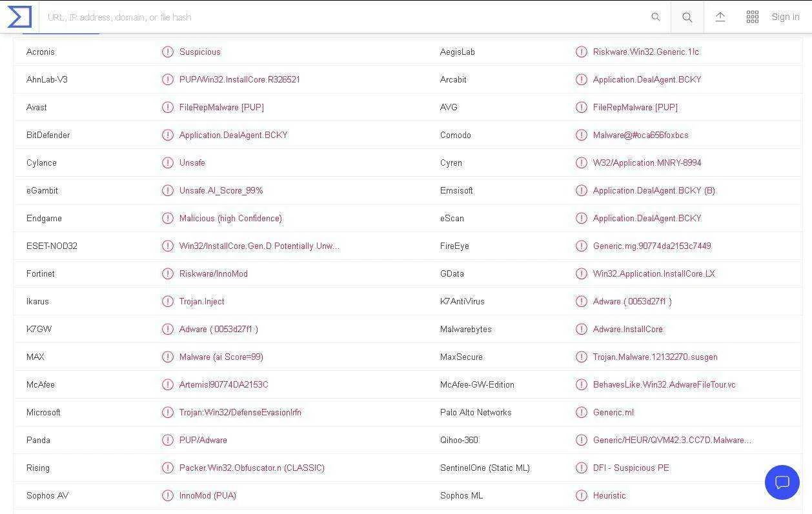Click Adware ( 0053d27f1 ) result for K7GW
Viewport: 812px width, 514px height.
pos(219,329)
